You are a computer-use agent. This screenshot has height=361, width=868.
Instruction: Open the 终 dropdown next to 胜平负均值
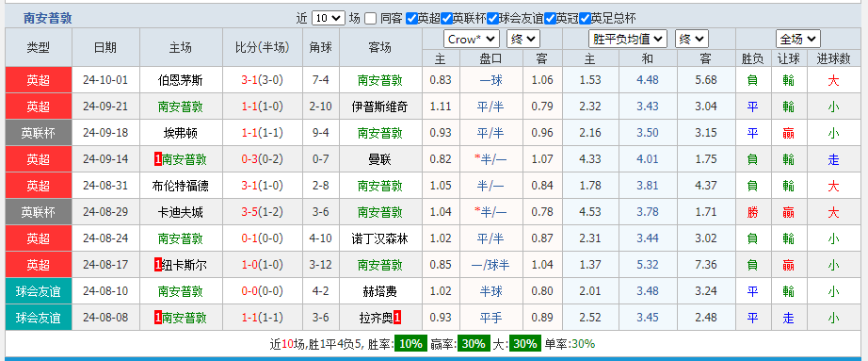(691, 40)
